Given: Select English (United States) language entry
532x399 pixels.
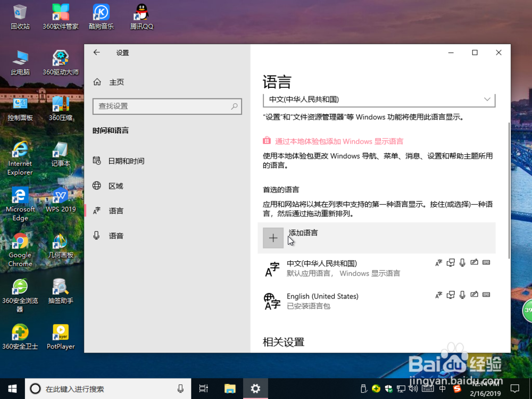Looking at the screenshot, I should click(377, 301).
